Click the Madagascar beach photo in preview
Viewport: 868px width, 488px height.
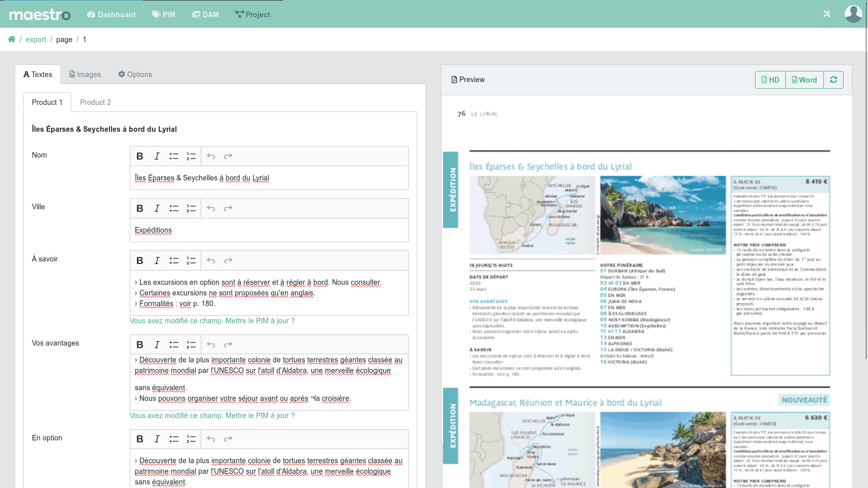click(x=663, y=450)
